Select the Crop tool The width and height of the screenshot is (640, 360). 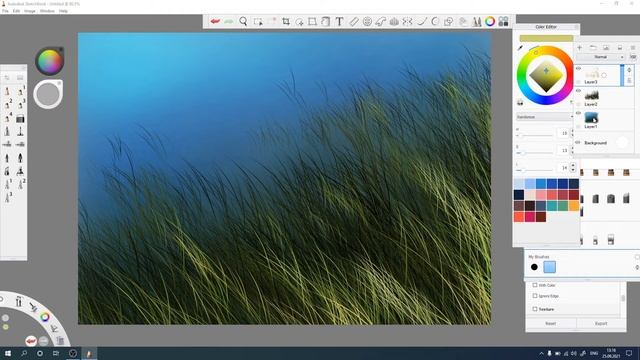click(x=286, y=21)
